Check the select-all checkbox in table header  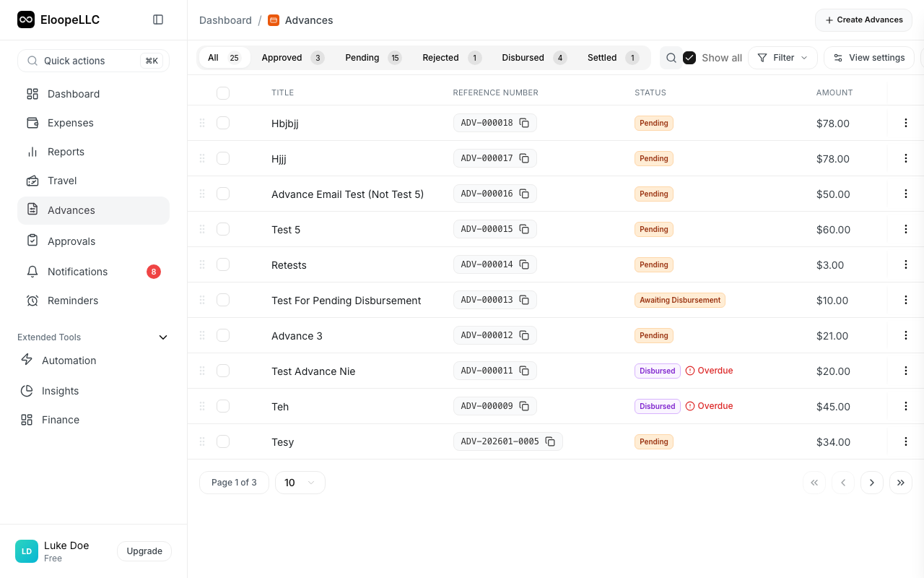223,93
